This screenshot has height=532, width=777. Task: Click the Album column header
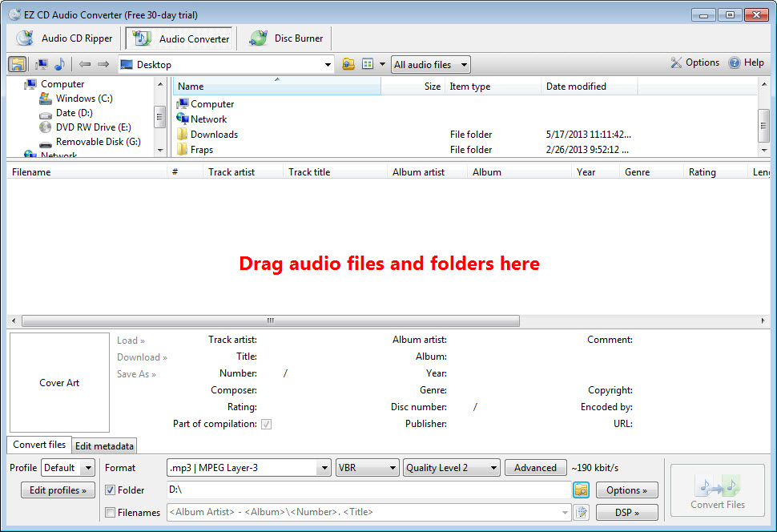(x=519, y=172)
